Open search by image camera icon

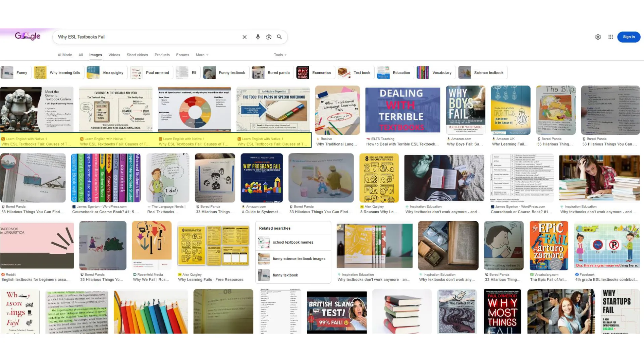click(x=269, y=37)
